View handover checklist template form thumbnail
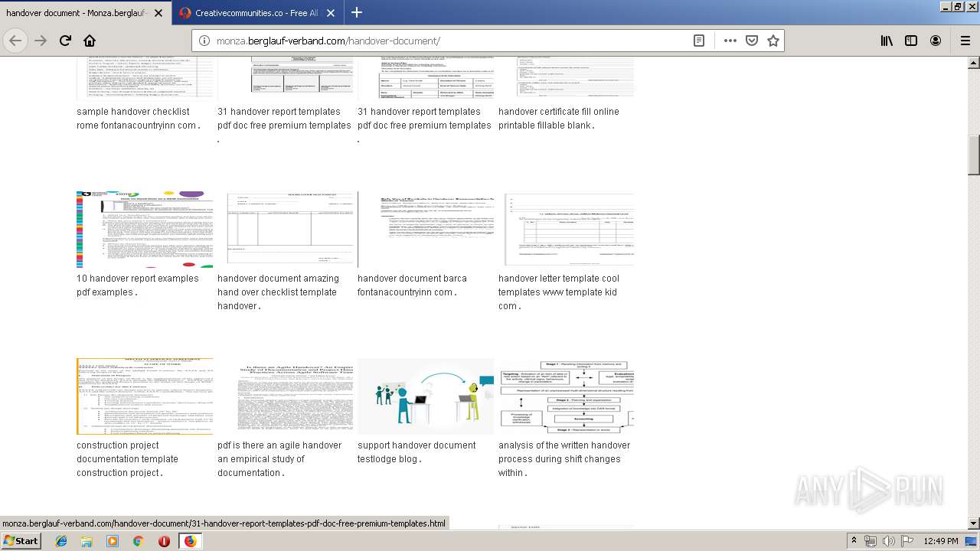The width and height of the screenshot is (980, 551). (x=286, y=229)
